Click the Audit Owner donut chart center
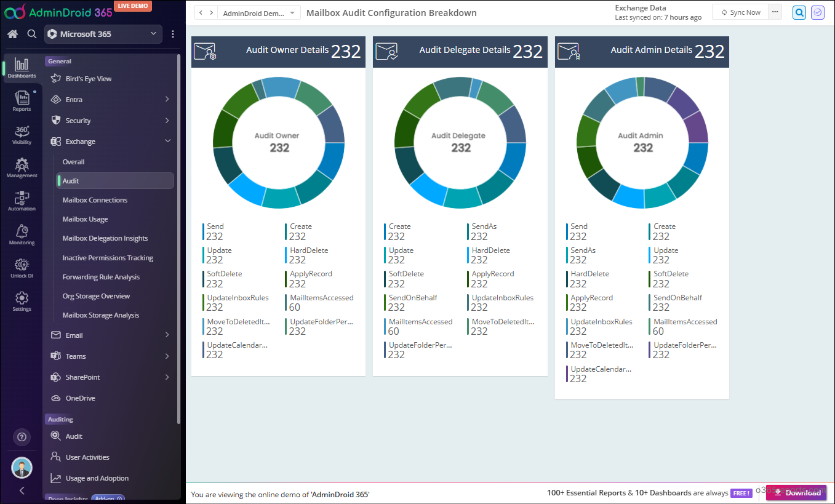This screenshot has width=835, height=504. pos(279,142)
